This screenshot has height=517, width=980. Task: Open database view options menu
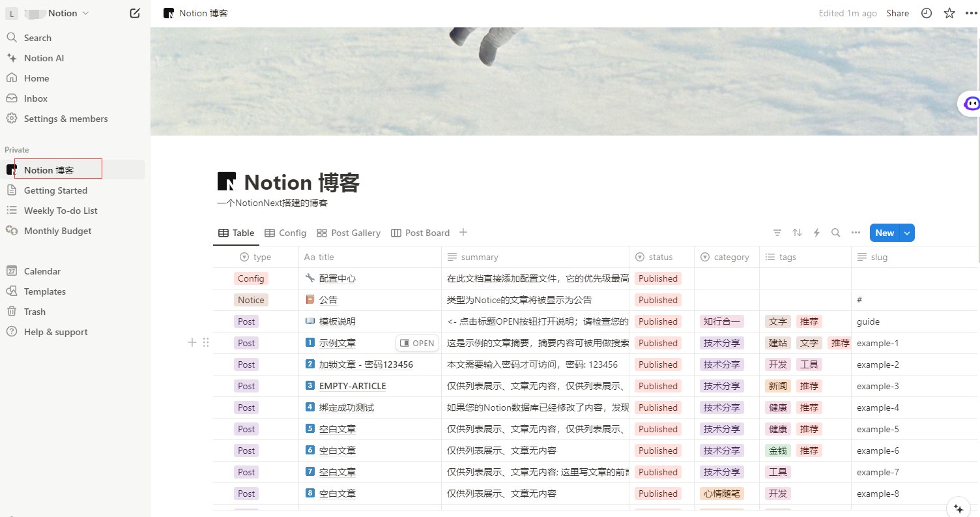[x=856, y=233]
